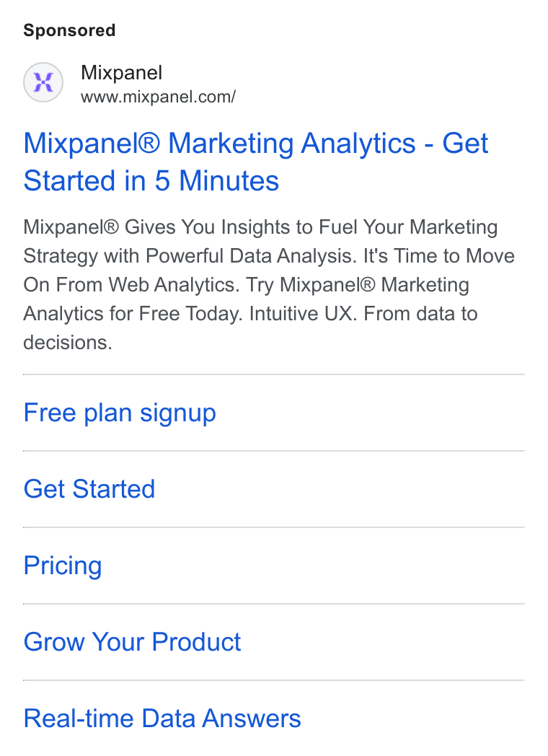Select the Grow Your Product sitelink

coord(132,642)
